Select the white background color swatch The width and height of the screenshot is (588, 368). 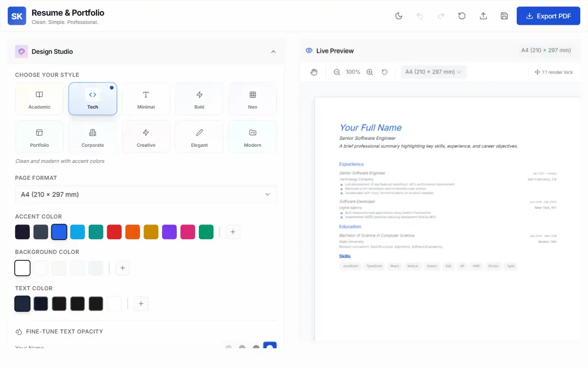tap(23, 268)
